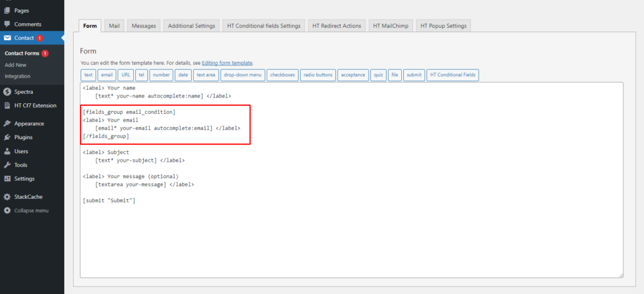644x294 pixels.
Task: Open the HT Popup Settings tab
Action: (443, 26)
